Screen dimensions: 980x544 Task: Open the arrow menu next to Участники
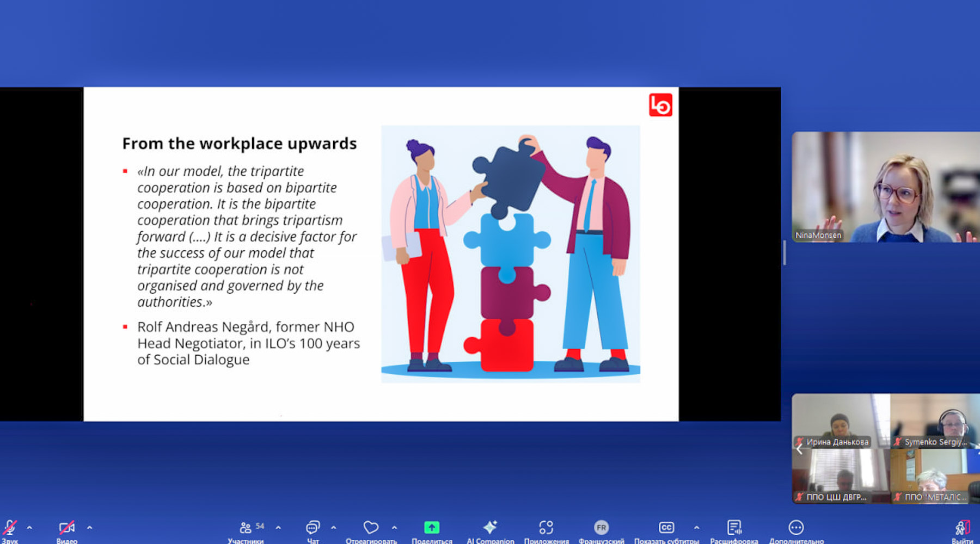coord(278,528)
